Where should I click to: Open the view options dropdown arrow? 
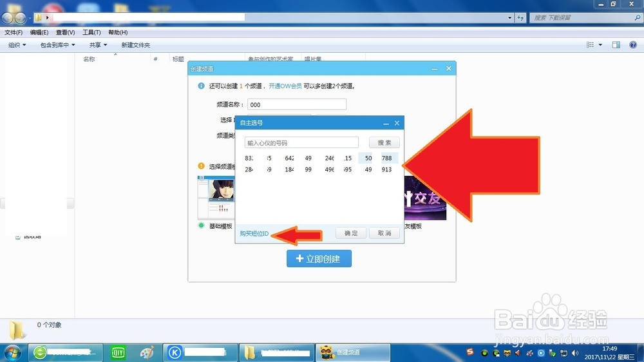[x=600, y=45]
